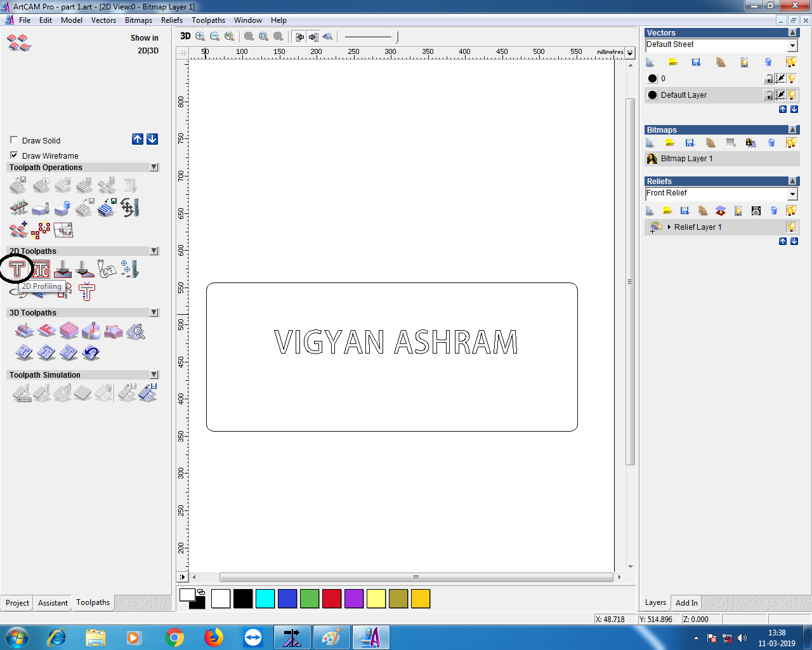
Task: Switch to the Assistant tab
Action: click(53, 603)
